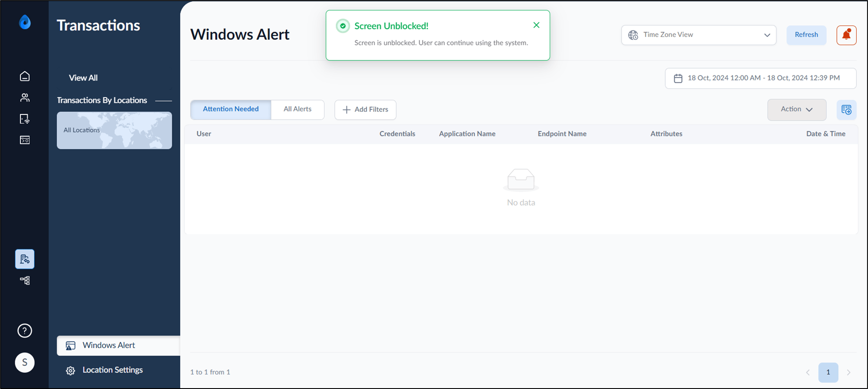The width and height of the screenshot is (868, 389).
Task: Open Windows Alert in the sidebar
Action: (118, 346)
